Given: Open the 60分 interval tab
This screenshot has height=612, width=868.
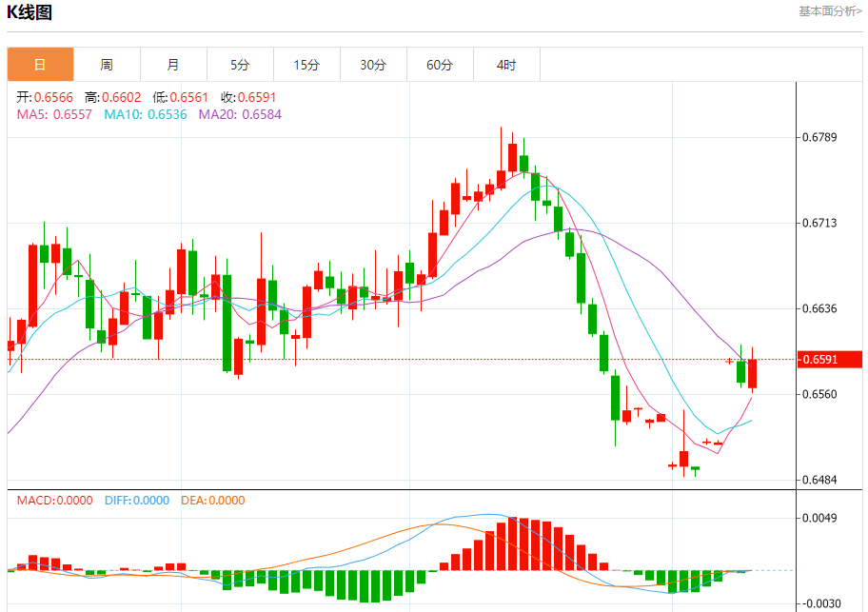Looking at the screenshot, I should pos(440,65).
